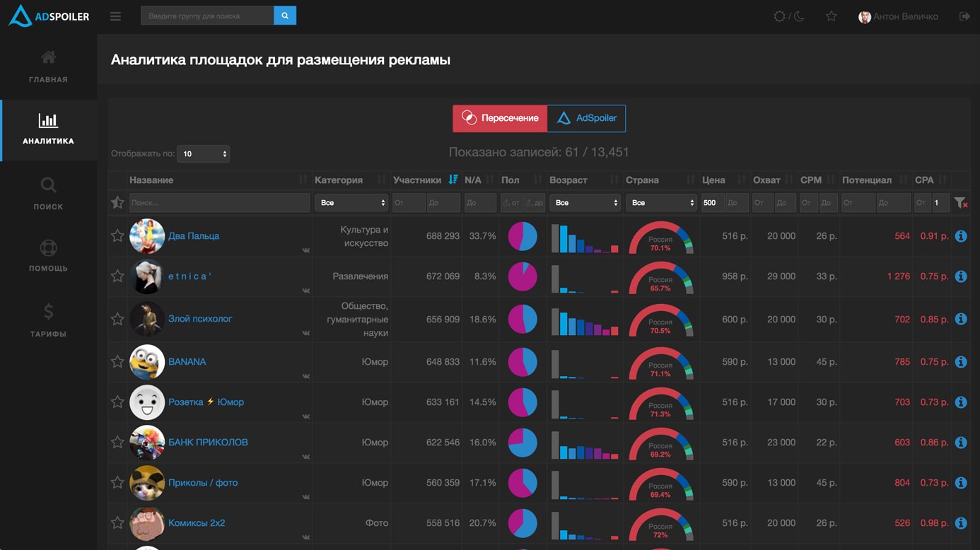Viewport: 980px width, 550px height.
Task: Open info for Комиксы 2x2 row
Action: pos(961,523)
